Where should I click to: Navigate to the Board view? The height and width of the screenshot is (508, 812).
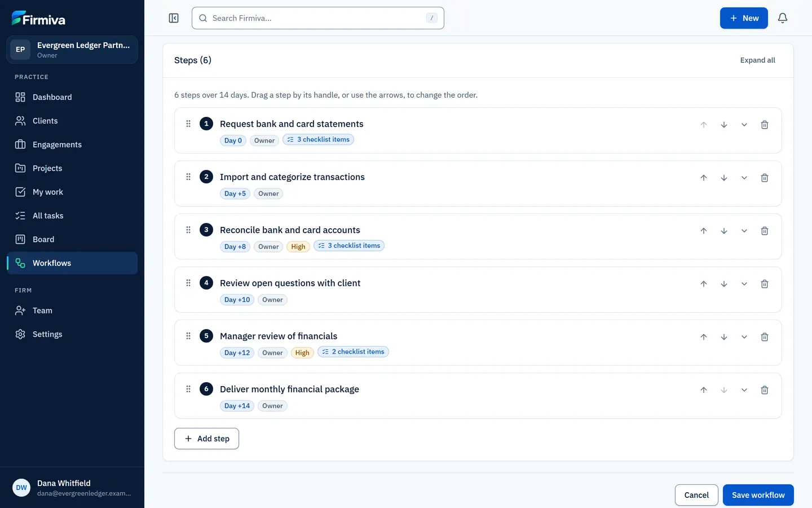72,239
